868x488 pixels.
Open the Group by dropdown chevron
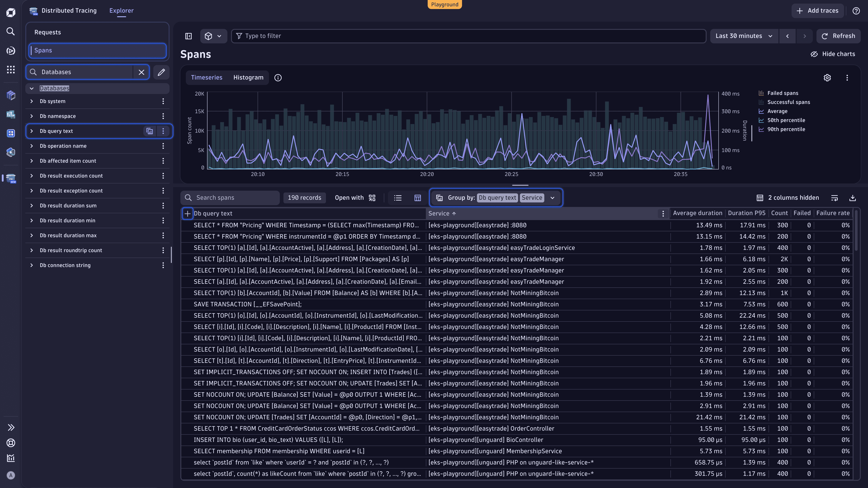coord(553,198)
